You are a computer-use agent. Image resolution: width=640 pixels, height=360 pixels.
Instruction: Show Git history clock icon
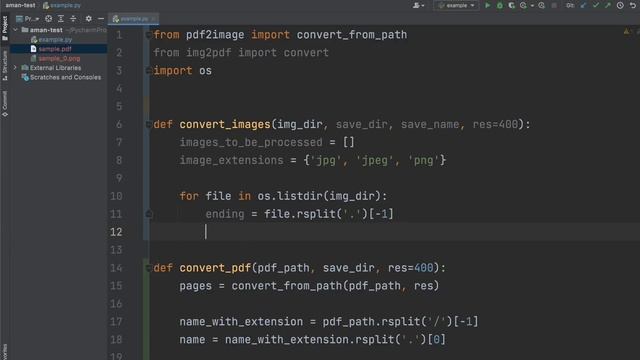[620, 5]
